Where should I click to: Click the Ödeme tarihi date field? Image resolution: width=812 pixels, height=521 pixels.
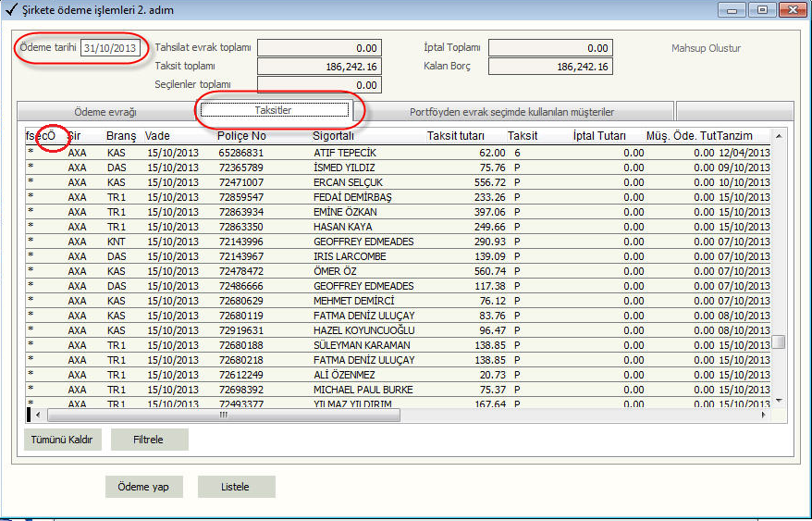tap(110, 48)
